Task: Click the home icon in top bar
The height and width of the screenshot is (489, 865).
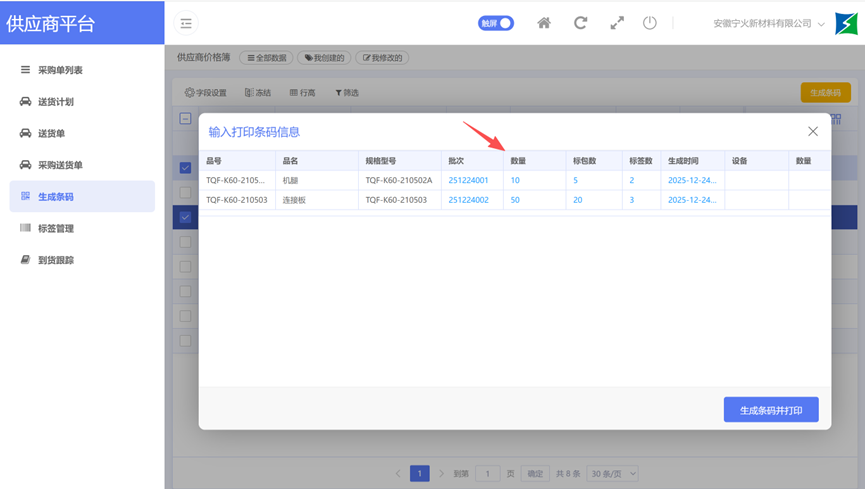Action: pos(544,23)
